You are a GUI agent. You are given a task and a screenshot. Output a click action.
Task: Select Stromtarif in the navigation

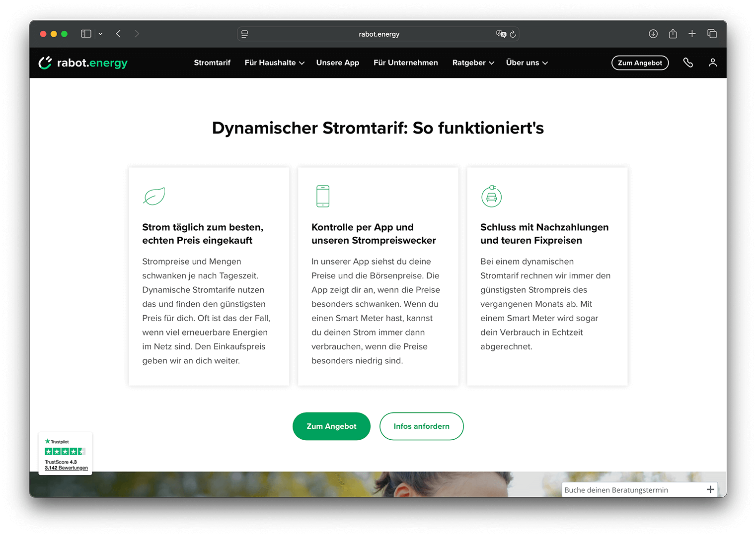[x=212, y=63]
